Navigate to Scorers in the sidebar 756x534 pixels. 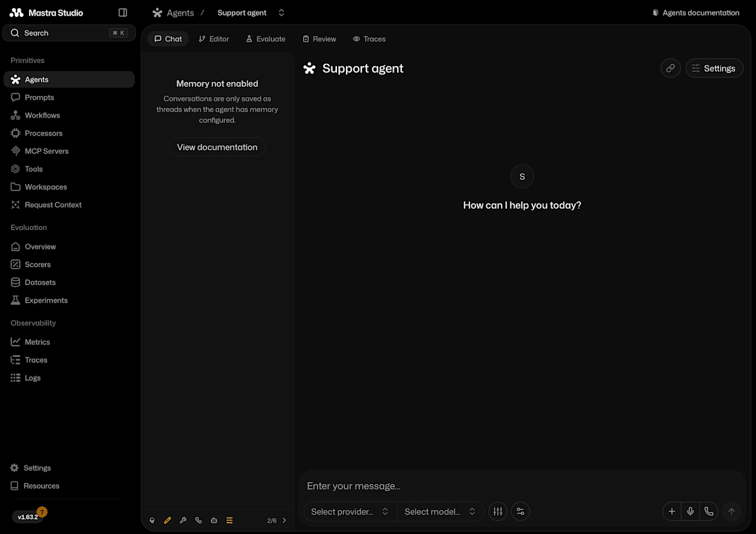(x=69, y=265)
